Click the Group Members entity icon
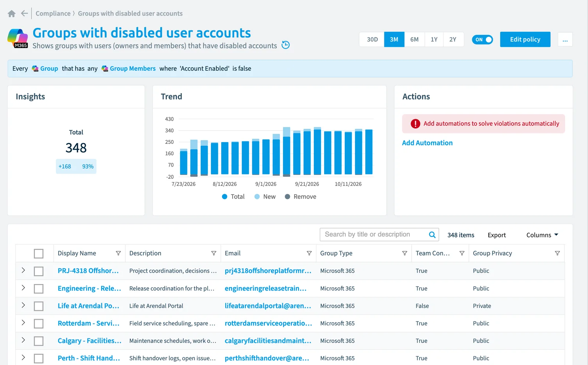 pos(105,68)
